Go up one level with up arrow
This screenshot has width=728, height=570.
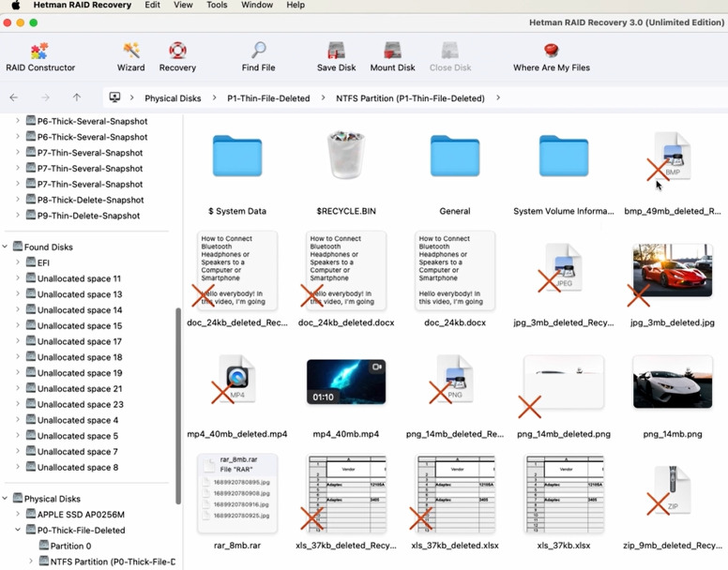tap(77, 97)
